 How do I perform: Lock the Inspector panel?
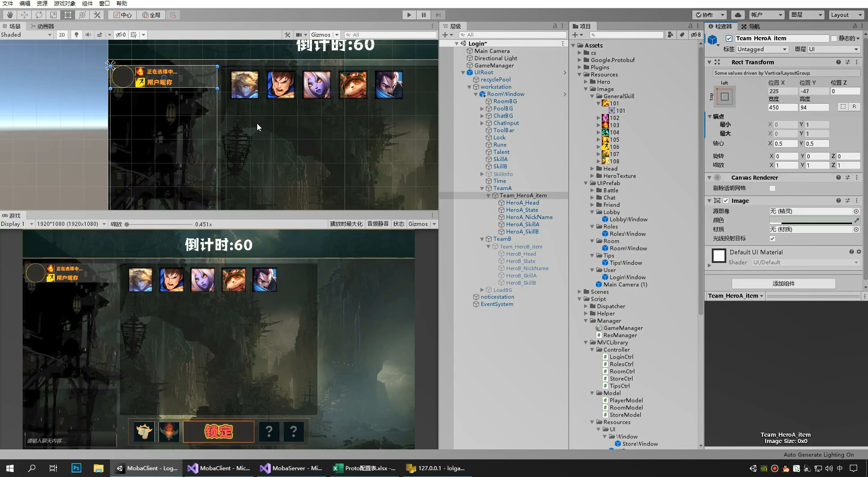pyautogui.click(x=855, y=26)
